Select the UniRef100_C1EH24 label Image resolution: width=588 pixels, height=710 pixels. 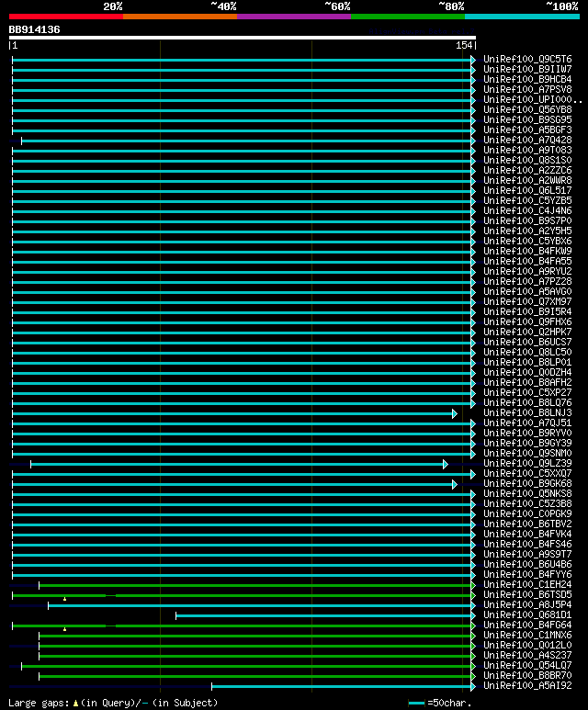click(x=527, y=584)
